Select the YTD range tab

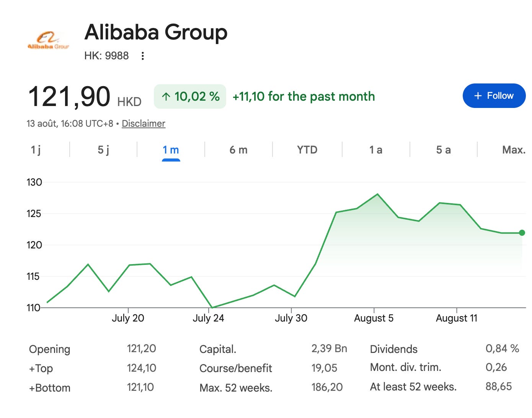pos(307,150)
